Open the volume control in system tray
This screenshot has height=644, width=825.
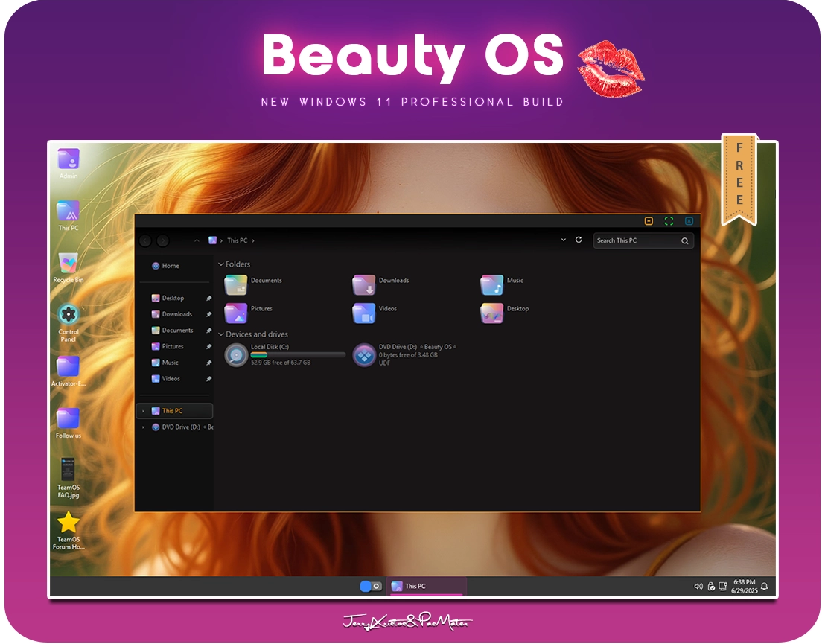pos(698,586)
